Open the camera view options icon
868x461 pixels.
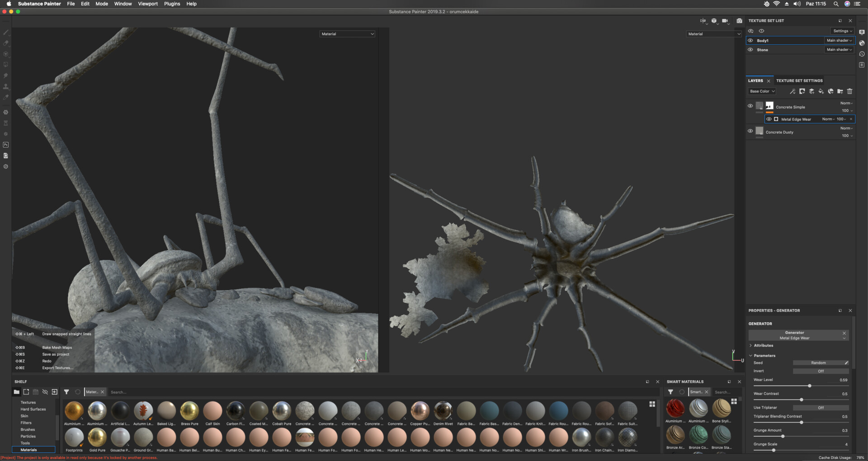[726, 21]
